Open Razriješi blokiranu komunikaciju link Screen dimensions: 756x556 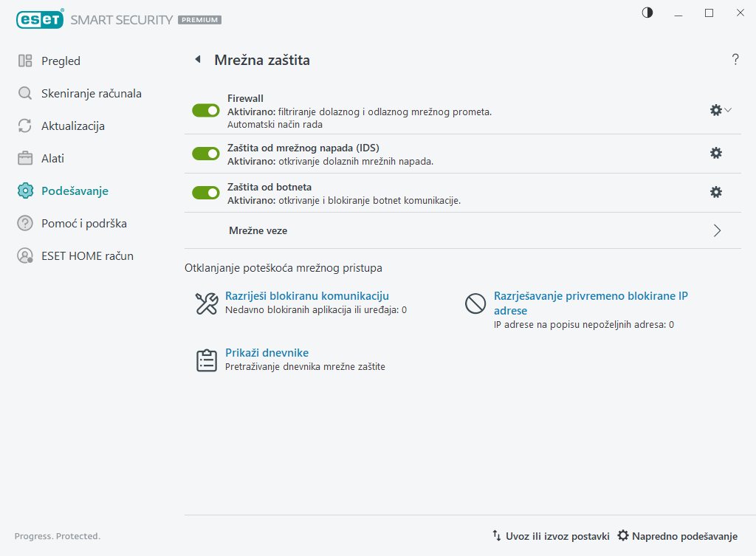click(306, 296)
